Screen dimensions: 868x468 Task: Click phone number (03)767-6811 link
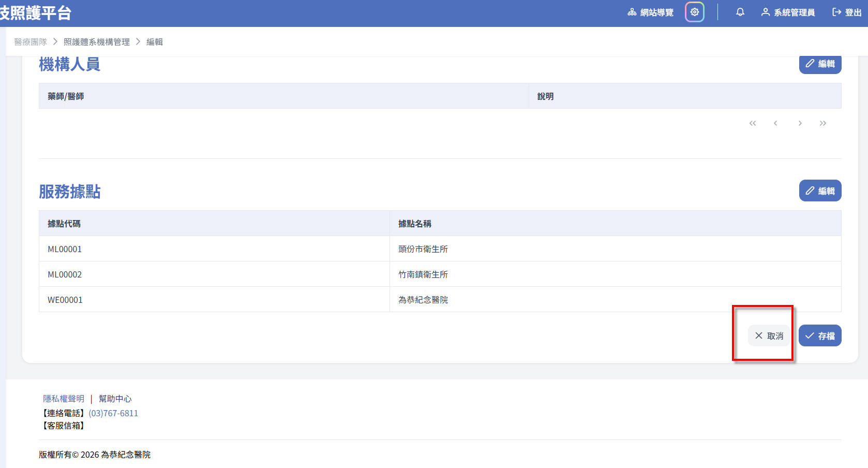point(113,413)
